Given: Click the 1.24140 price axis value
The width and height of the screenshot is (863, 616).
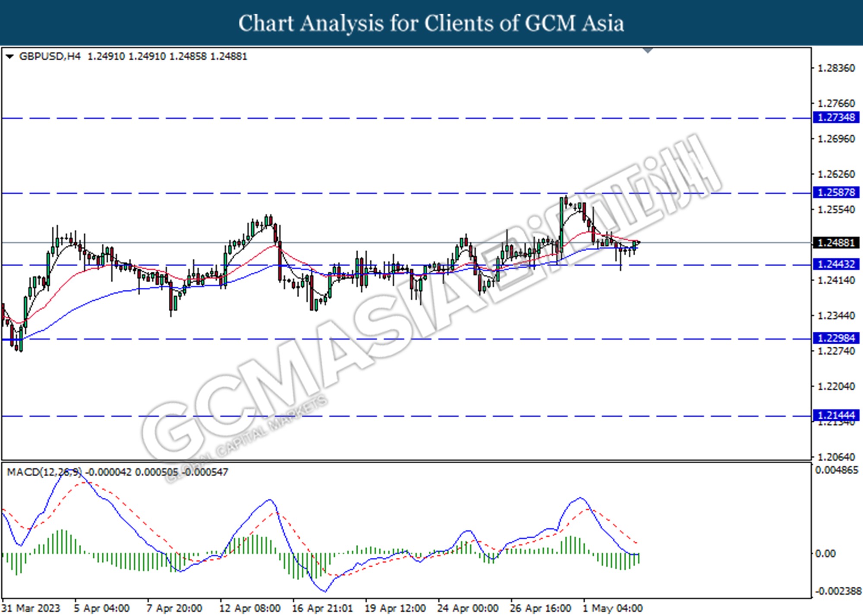Looking at the screenshot, I should (x=836, y=280).
